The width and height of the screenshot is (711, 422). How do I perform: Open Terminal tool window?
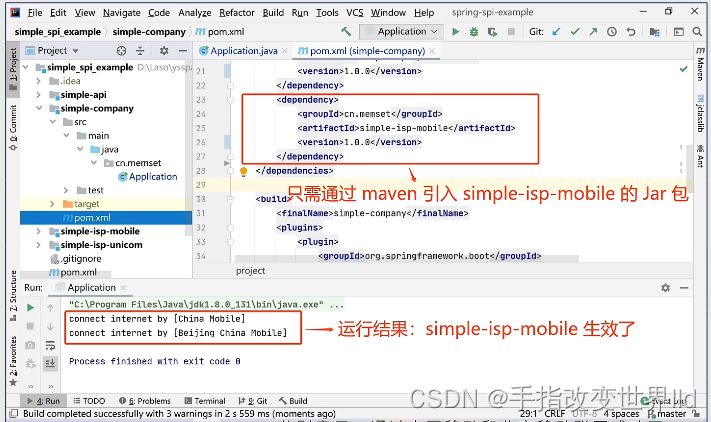point(205,401)
